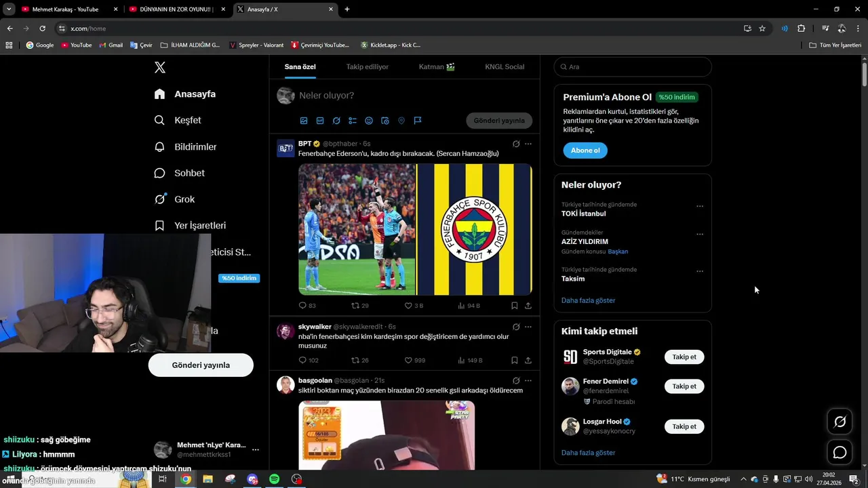Reply to skywalker post
This screenshot has width=868, height=488.
coord(309,361)
